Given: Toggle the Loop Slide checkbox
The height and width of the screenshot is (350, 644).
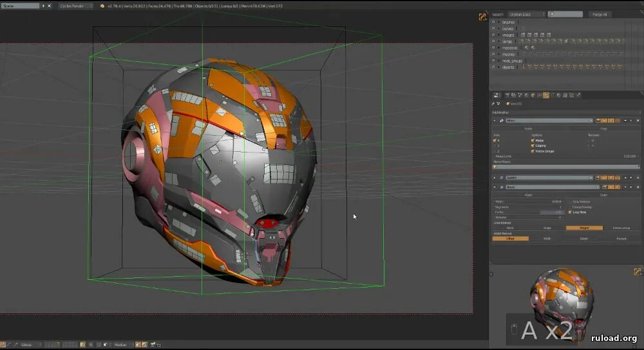Looking at the screenshot, I should pos(570,212).
